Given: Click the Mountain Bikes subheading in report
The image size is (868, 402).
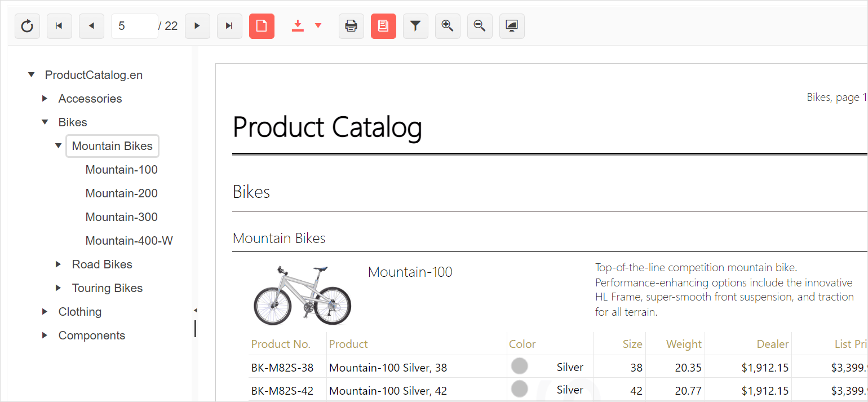Looking at the screenshot, I should [279, 238].
